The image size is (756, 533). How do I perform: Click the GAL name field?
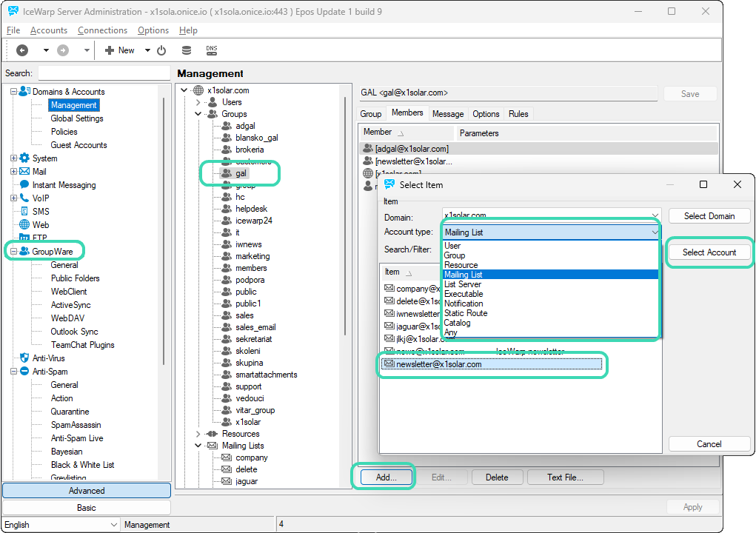coord(508,93)
